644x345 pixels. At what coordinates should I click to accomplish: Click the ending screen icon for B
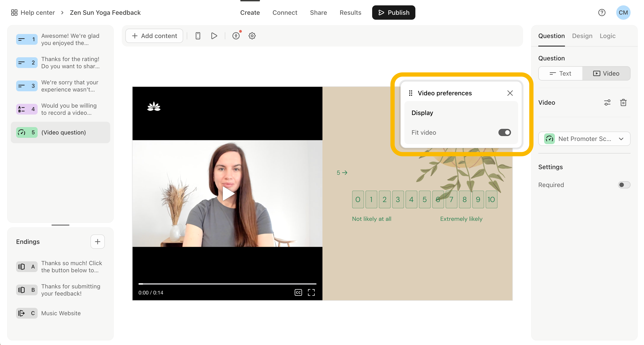click(x=22, y=290)
